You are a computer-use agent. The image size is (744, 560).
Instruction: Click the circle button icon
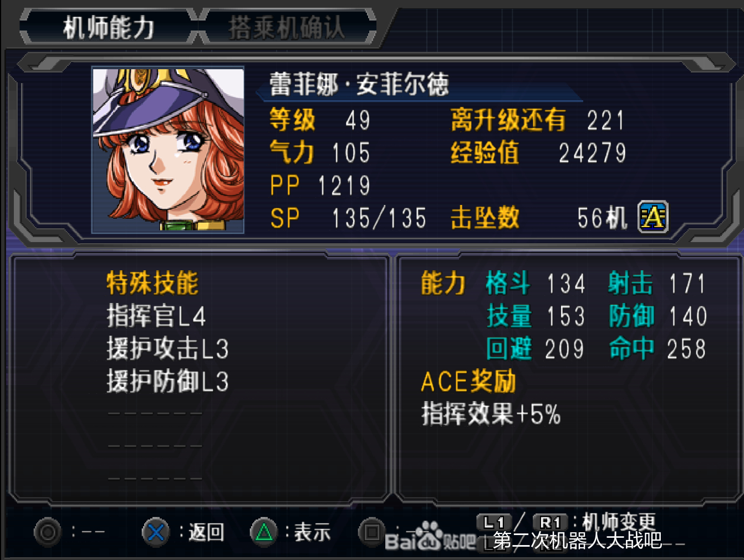(48, 532)
